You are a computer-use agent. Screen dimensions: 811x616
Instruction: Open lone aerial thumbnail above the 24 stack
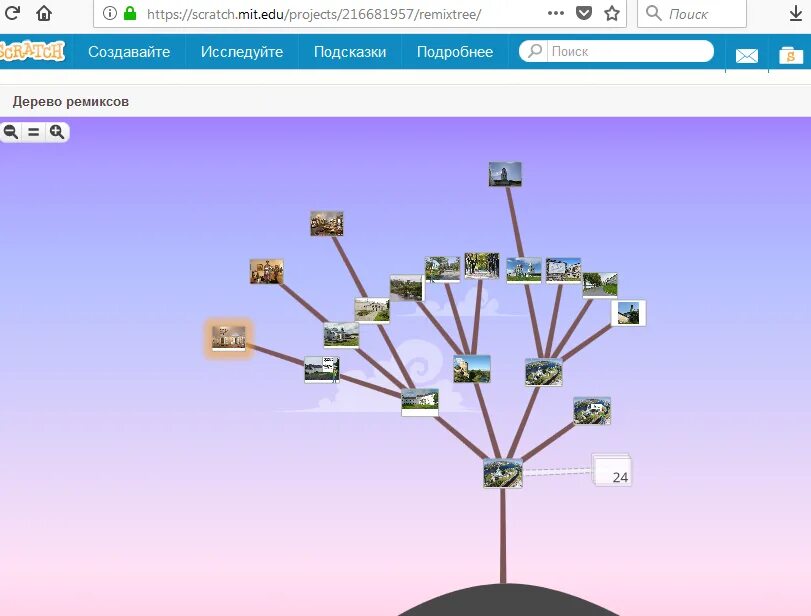pos(592,410)
